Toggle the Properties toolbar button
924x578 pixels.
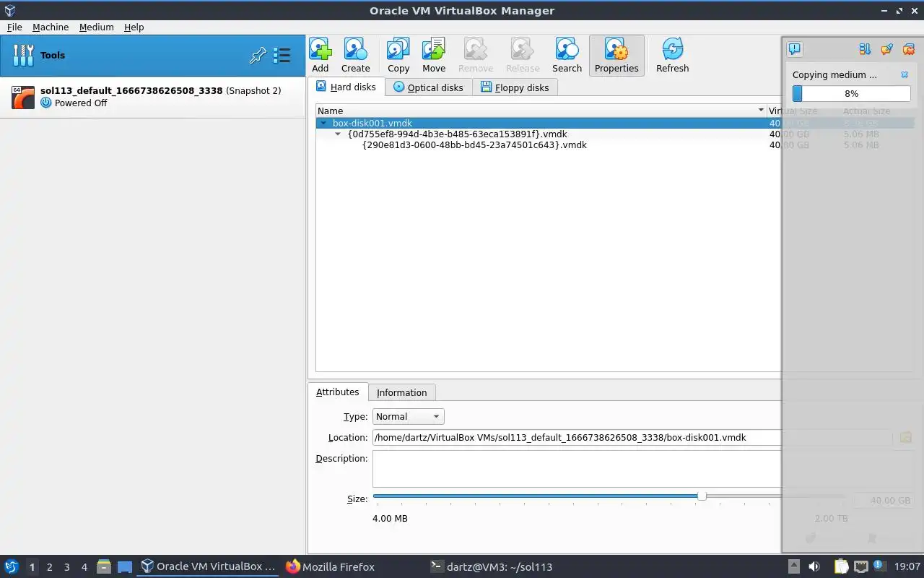tap(616, 56)
